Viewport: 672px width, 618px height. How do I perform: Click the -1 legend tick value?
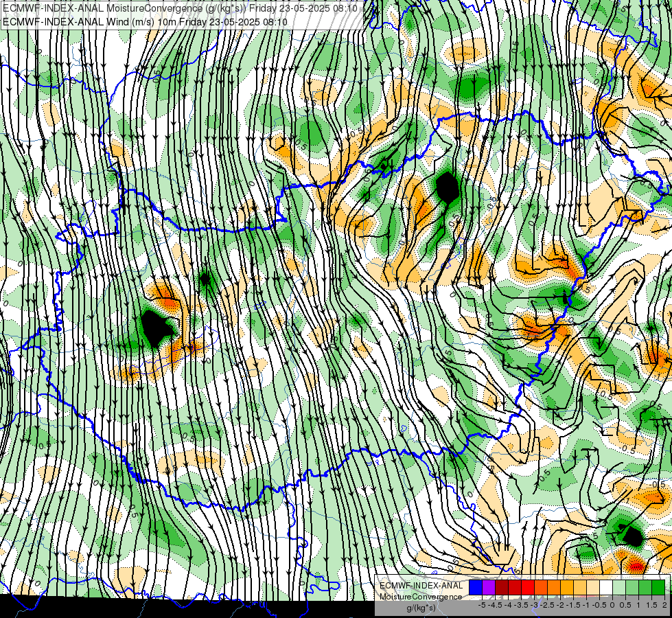click(x=586, y=605)
